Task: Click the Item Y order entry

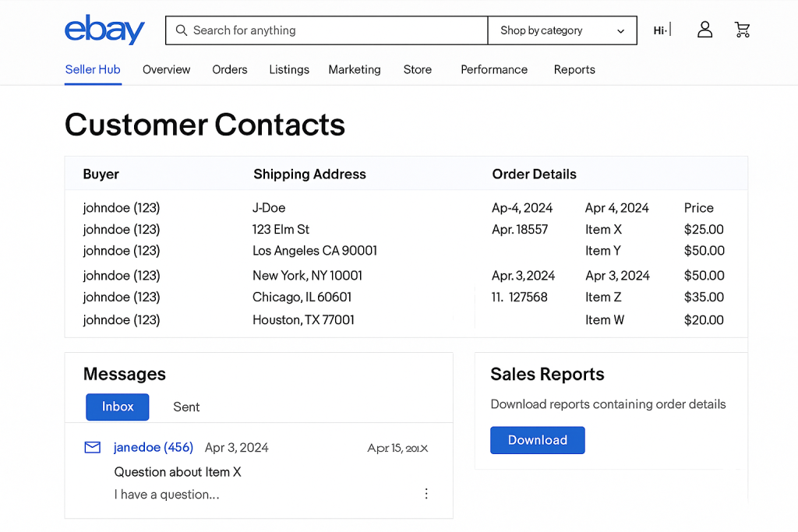Action: (602, 251)
